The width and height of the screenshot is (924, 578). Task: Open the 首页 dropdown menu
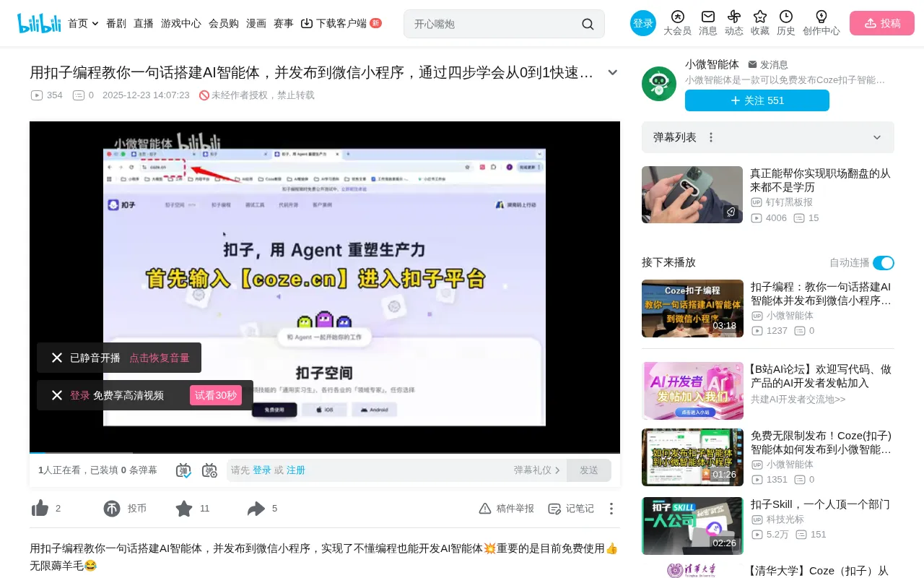point(83,23)
